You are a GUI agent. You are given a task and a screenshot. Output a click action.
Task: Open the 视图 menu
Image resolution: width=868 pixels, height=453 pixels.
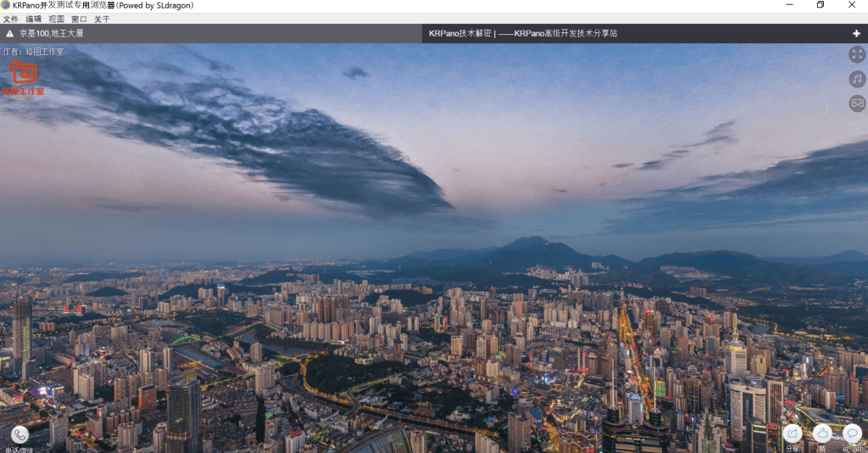click(56, 19)
